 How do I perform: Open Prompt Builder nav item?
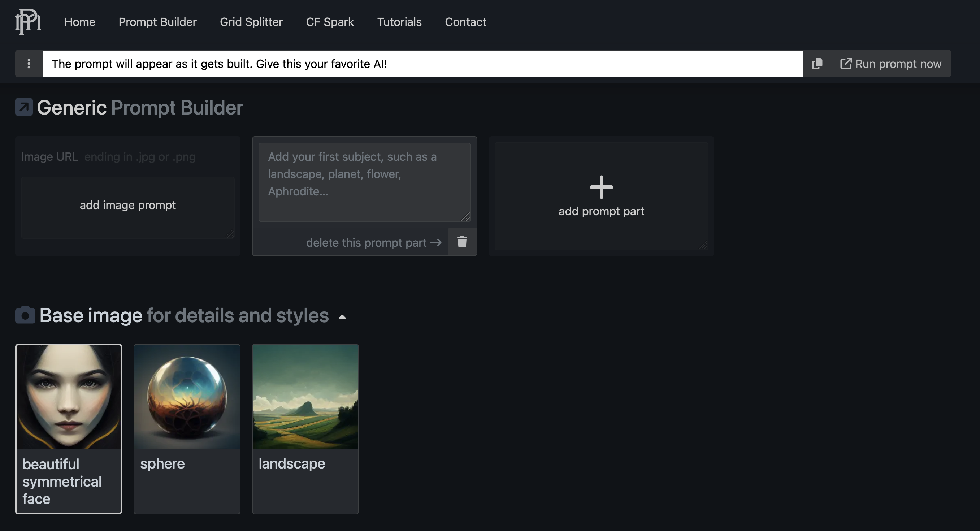tap(157, 22)
